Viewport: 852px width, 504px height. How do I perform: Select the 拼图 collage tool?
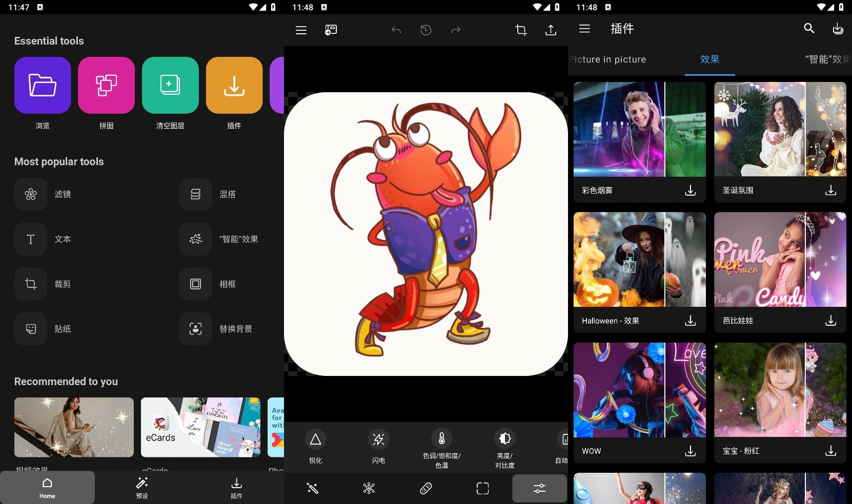click(106, 95)
